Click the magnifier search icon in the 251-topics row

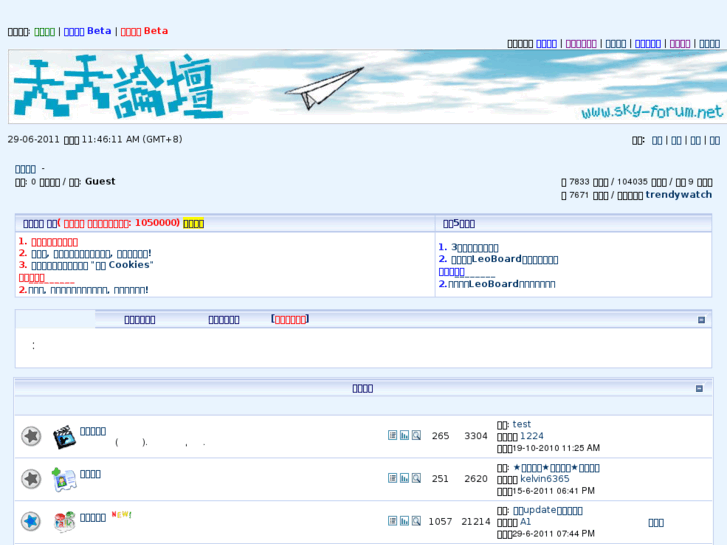click(416, 478)
